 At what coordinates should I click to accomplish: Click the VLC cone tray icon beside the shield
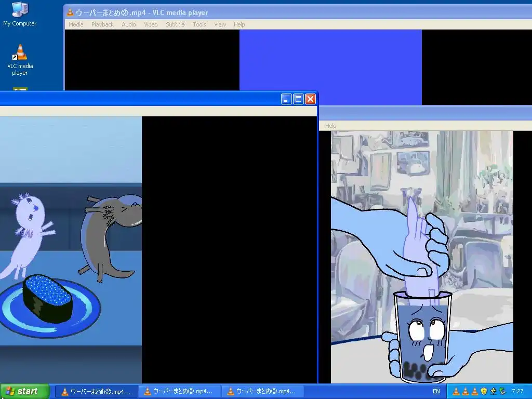click(475, 392)
